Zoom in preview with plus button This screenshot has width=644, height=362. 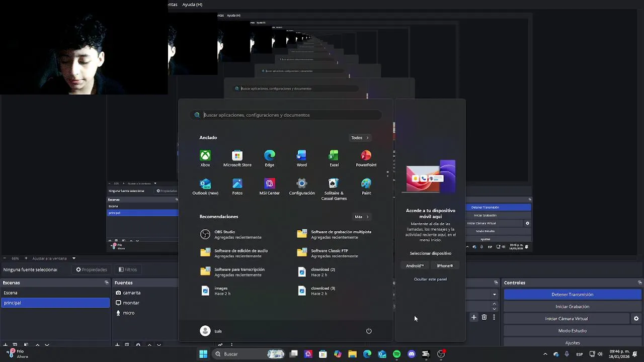26,258
